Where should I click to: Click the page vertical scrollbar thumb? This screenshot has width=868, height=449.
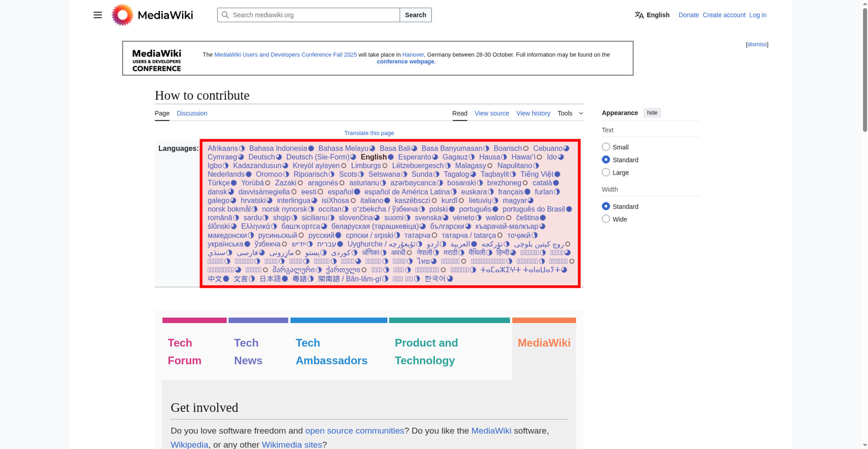(x=864, y=69)
